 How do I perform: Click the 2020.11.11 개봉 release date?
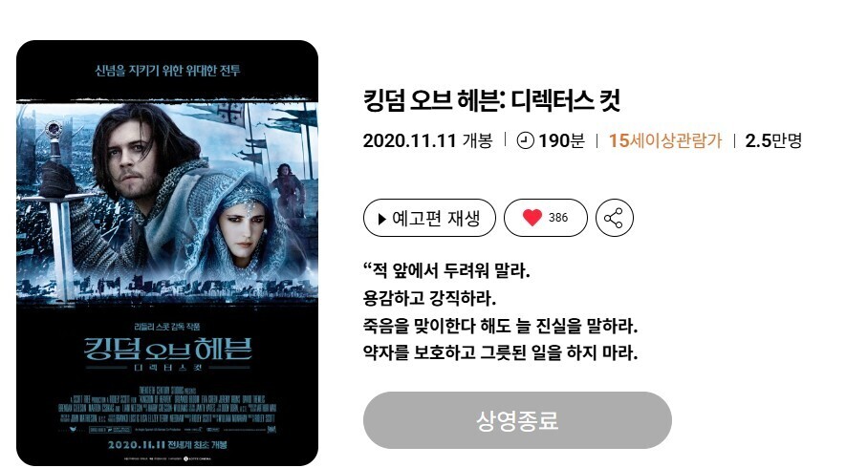point(428,140)
